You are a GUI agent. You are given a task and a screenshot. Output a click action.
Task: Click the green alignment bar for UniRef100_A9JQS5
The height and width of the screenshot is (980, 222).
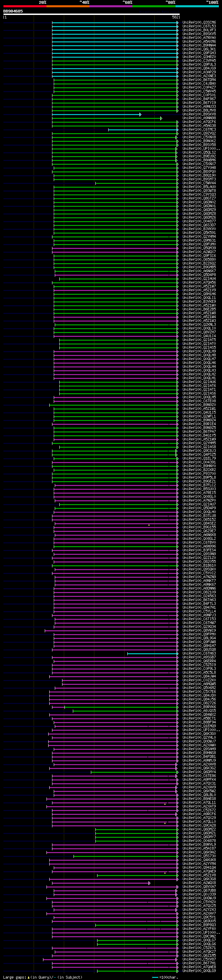click(126, 711)
